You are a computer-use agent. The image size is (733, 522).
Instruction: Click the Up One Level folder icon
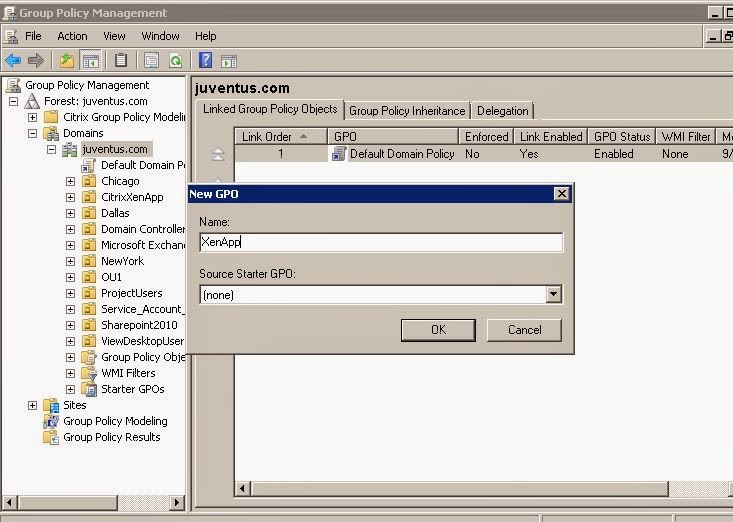click(67, 60)
